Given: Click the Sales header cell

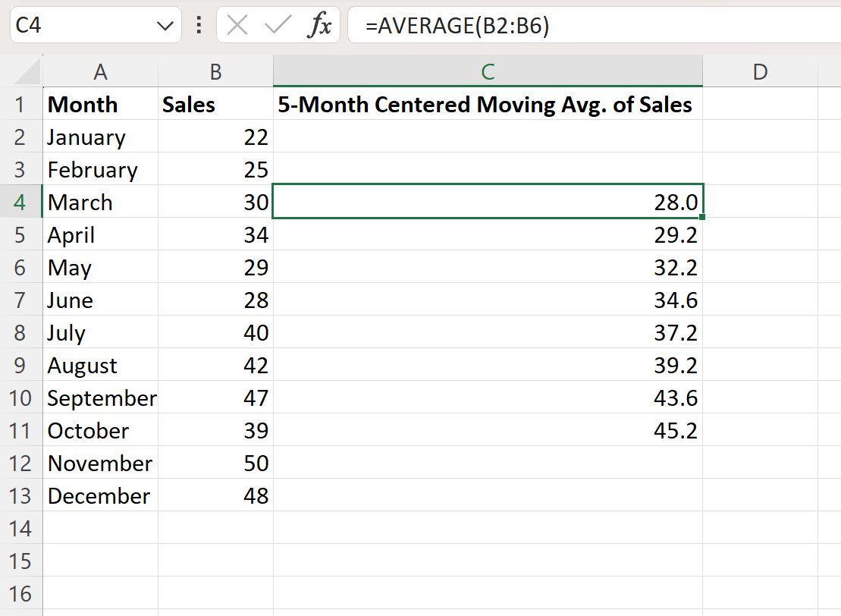Looking at the screenshot, I should pos(215,104).
